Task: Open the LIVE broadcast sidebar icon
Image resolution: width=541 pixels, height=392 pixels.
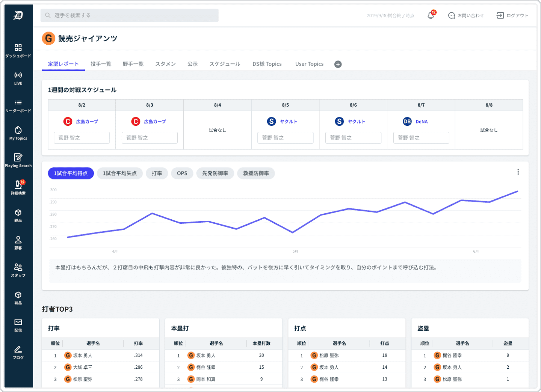Action: coord(18,75)
